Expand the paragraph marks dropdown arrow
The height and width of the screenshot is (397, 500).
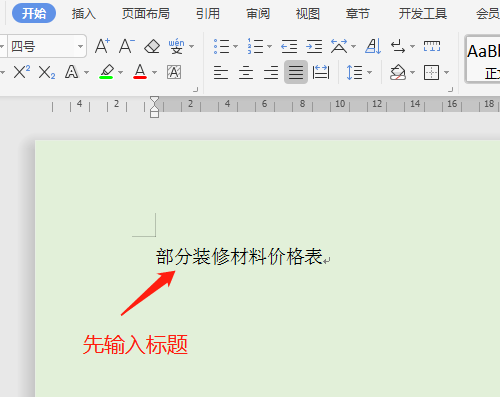[412, 46]
